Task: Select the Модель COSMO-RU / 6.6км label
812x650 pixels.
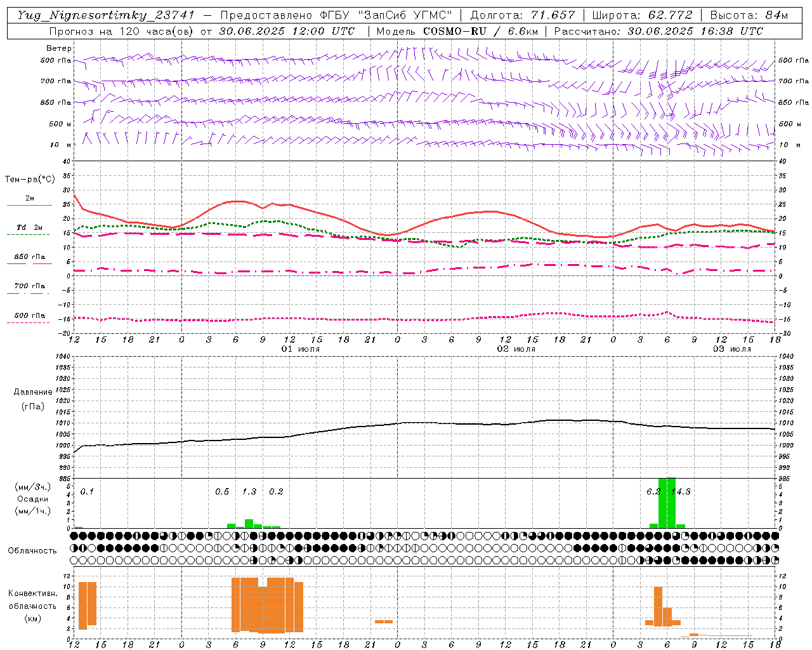Action: coord(457,31)
